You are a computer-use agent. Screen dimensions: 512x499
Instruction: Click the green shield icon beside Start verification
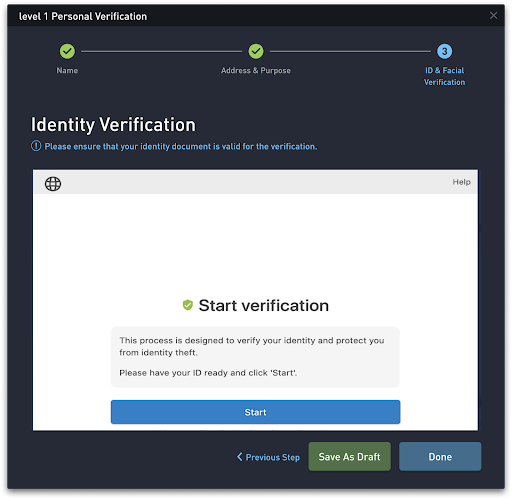pos(188,305)
